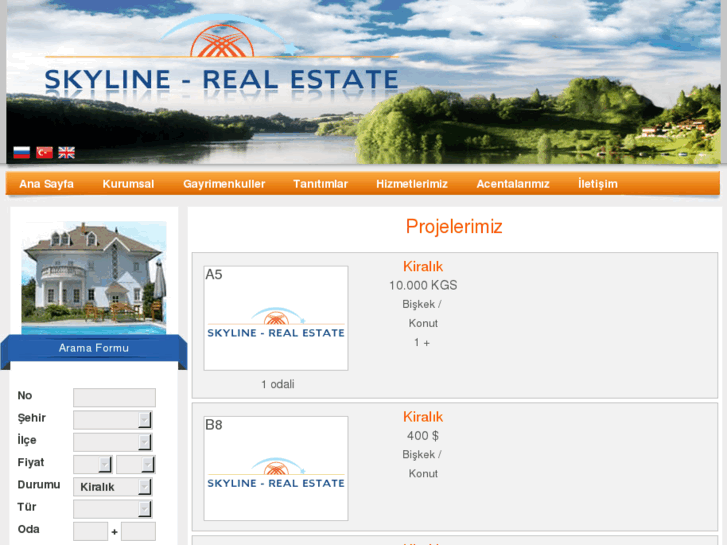
Task: Expand the first Fiyat dropdown
Action: pyautogui.click(x=93, y=464)
